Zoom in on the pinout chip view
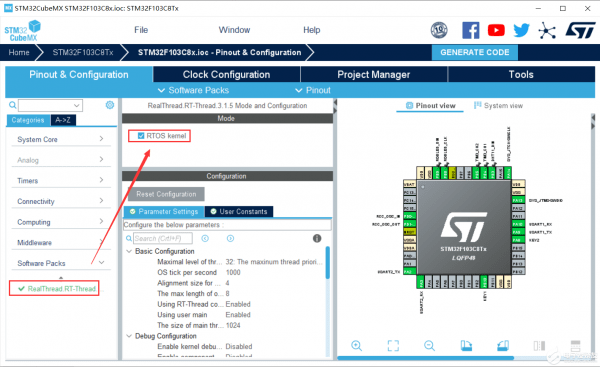Viewport: 600px width, 367px height. (356, 346)
